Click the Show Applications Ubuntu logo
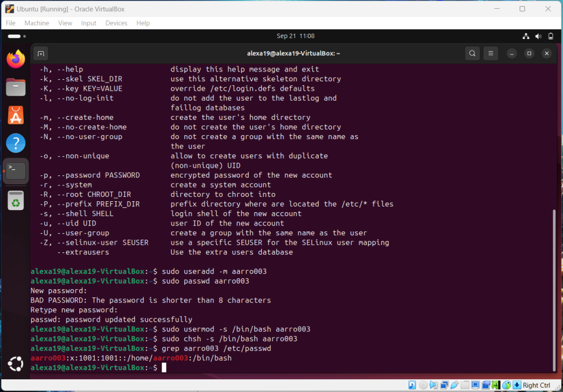563x392 pixels. point(15,363)
